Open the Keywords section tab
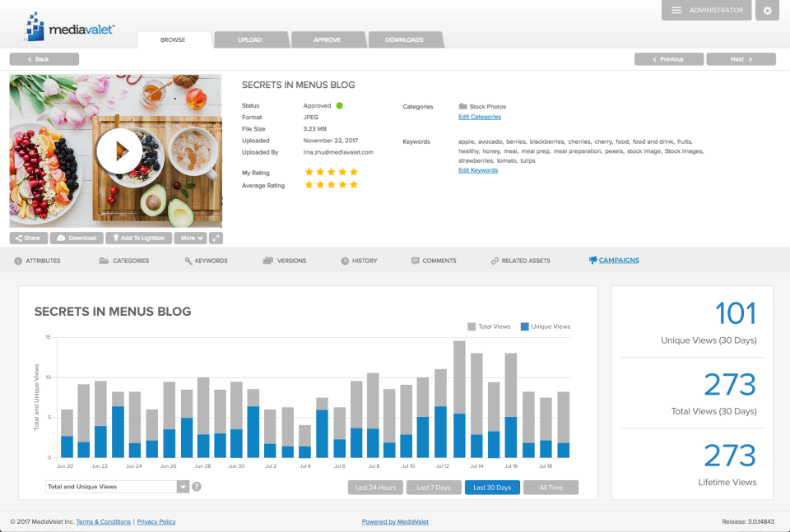 [206, 261]
